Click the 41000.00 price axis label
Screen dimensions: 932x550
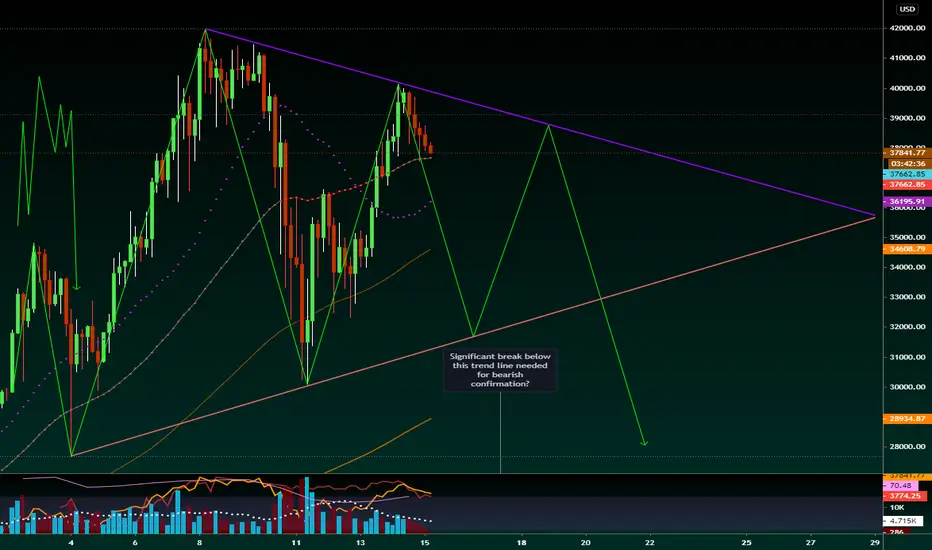[907, 58]
